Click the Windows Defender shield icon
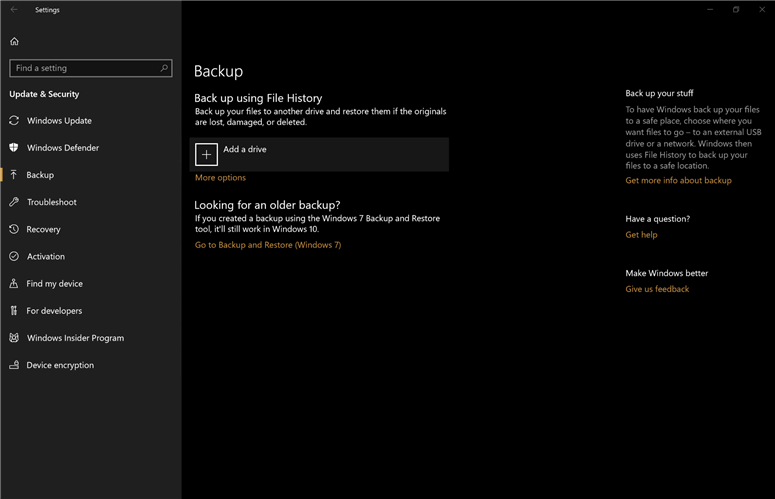 (14, 148)
